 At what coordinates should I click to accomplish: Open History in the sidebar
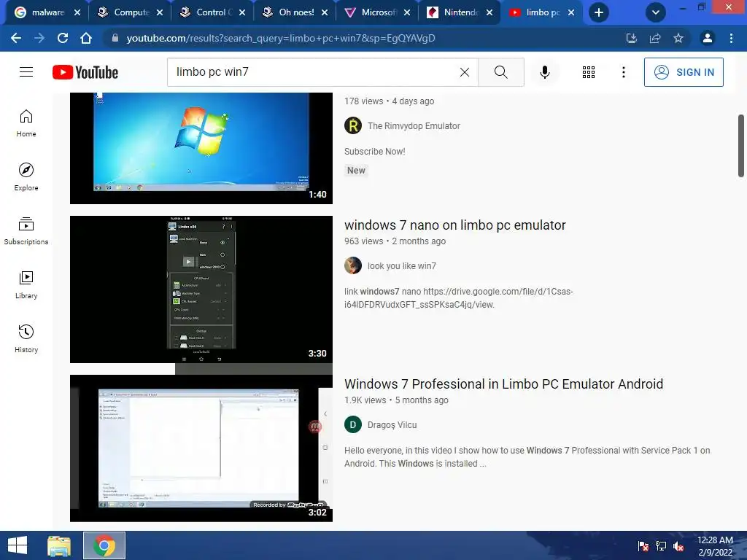tap(26, 339)
